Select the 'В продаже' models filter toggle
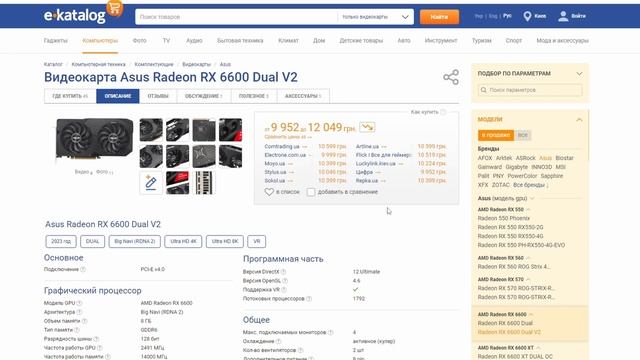 pyautogui.click(x=496, y=135)
